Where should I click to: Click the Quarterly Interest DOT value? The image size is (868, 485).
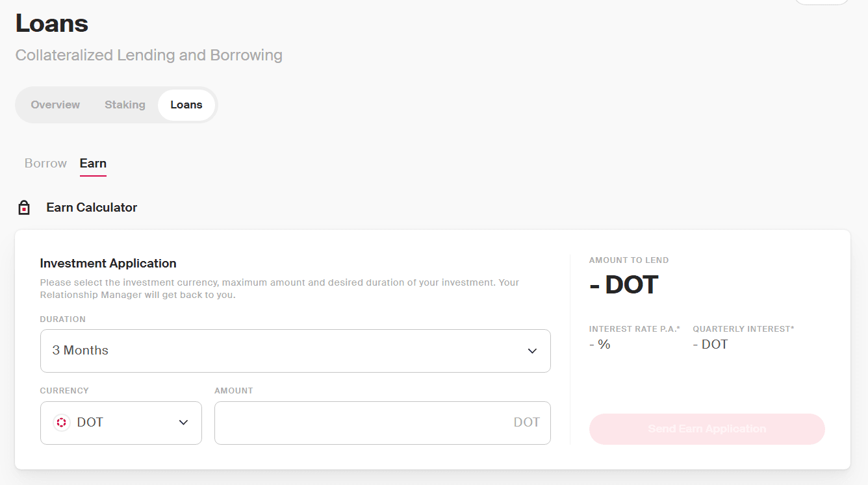click(x=710, y=345)
